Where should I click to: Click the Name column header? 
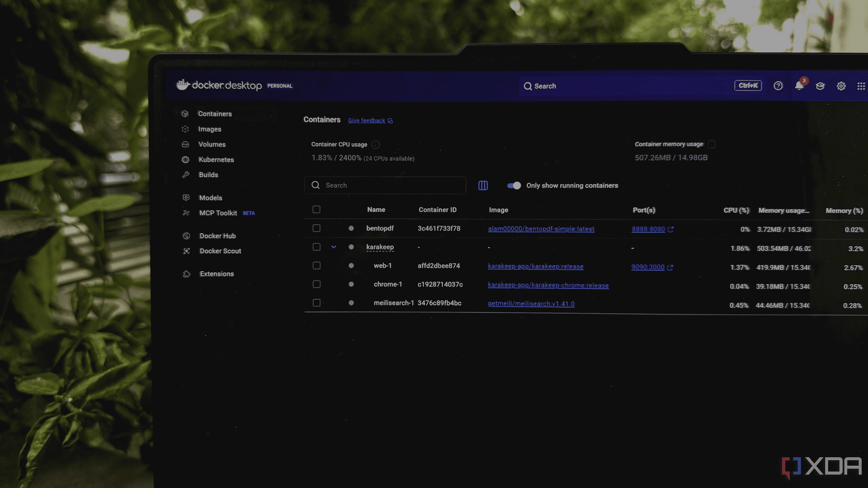pos(376,210)
